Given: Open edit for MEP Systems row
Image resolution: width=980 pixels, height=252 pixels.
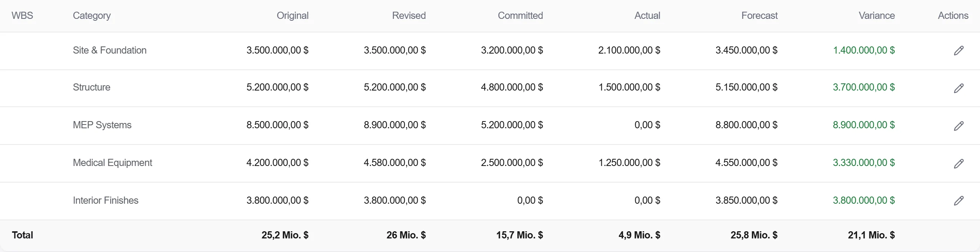Looking at the screenshot, I should click(x=959, y=125).
